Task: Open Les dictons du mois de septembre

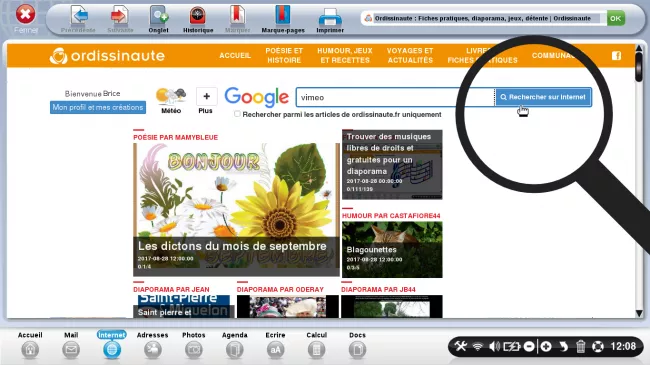Action: pyautogui.click(x=236, y=209)
